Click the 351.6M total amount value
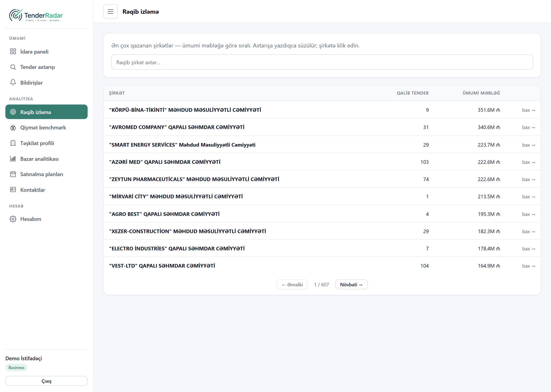 (489, 110)
